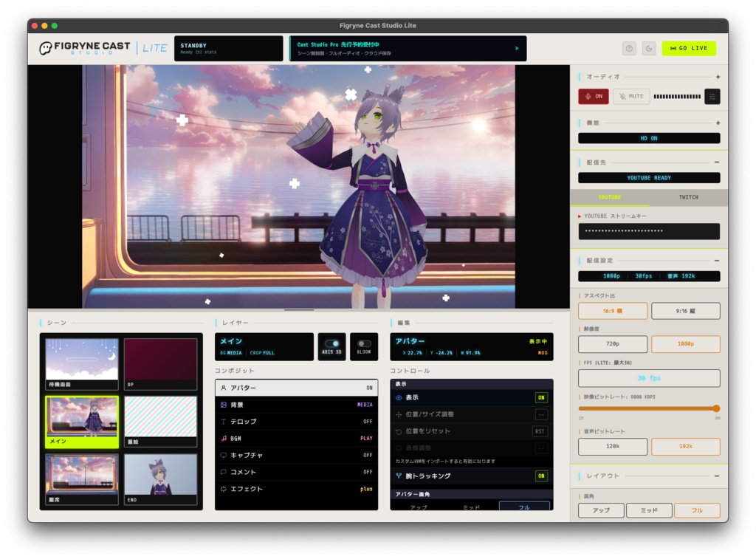Select the アバター composite layer row
This screenshot has height=559, width=756.
click(297, 388)
